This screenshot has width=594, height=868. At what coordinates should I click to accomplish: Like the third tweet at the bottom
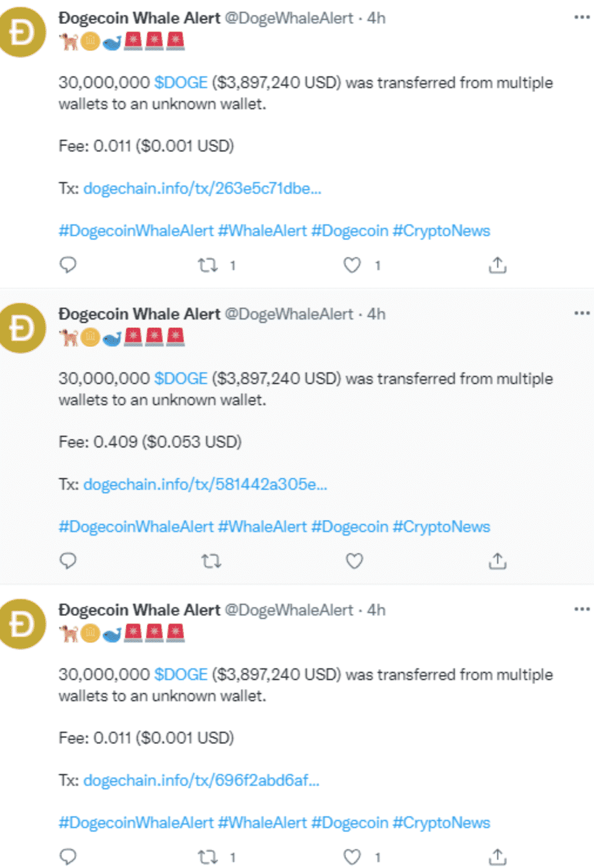(352, 857)
